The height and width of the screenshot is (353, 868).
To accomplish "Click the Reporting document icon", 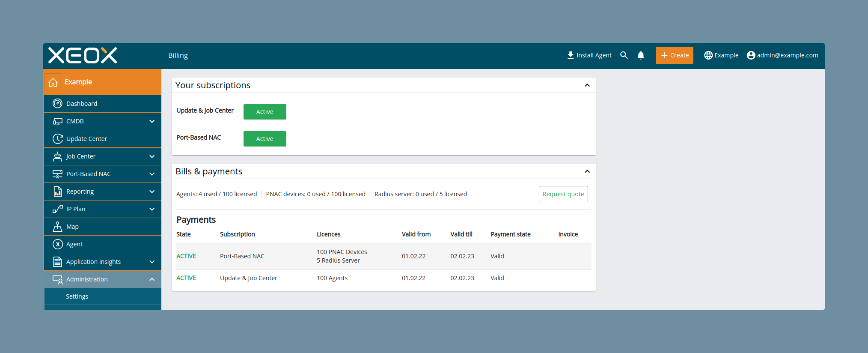I will (x=57, y=191).
